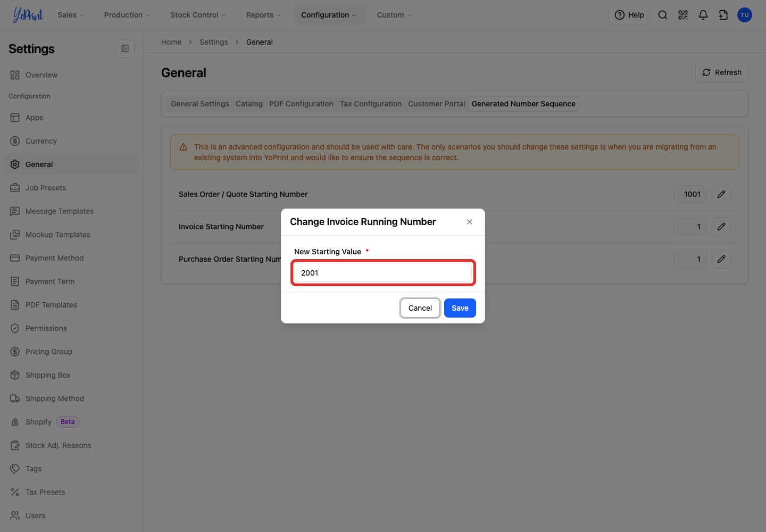The width and height of the screenshot is (766, 532).
Task: Close the Change Invoice Running Number dialog
Action: tap(470, 222)
